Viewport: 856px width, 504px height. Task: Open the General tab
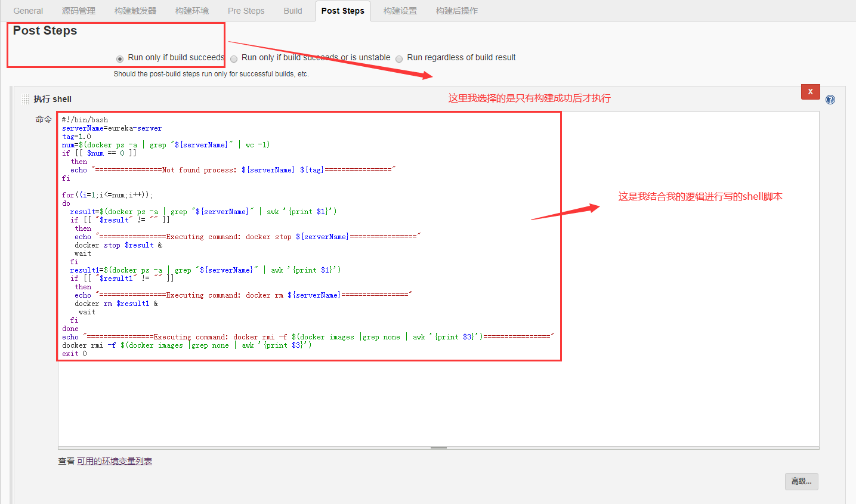pyautogui.click(x=28, y=11)
